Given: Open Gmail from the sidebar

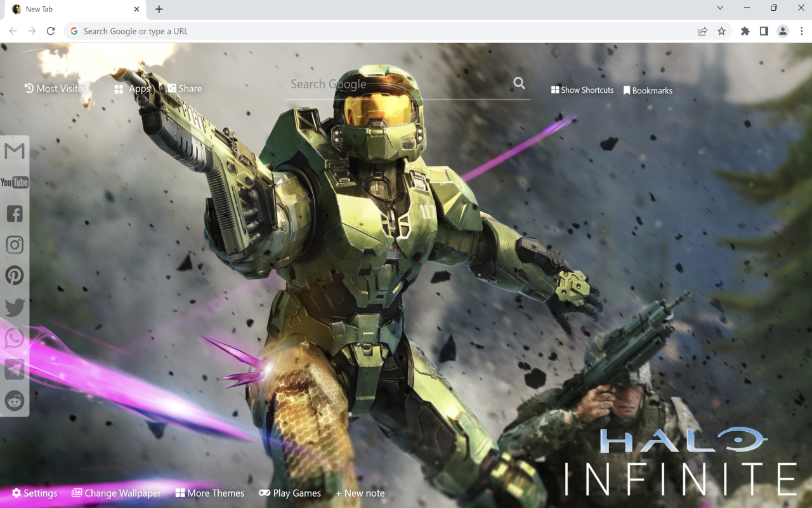Looking at the screenshot, I should click(x=15, y=151).
